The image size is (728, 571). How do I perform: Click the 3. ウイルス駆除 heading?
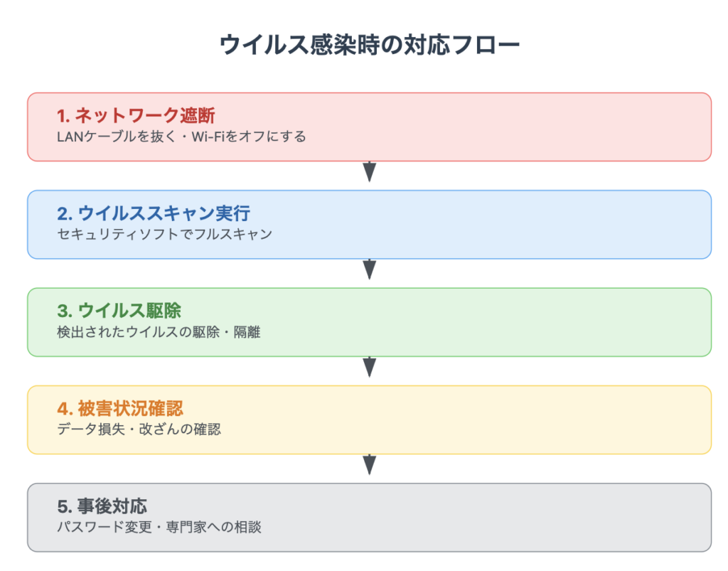click(x=119, y=311)
